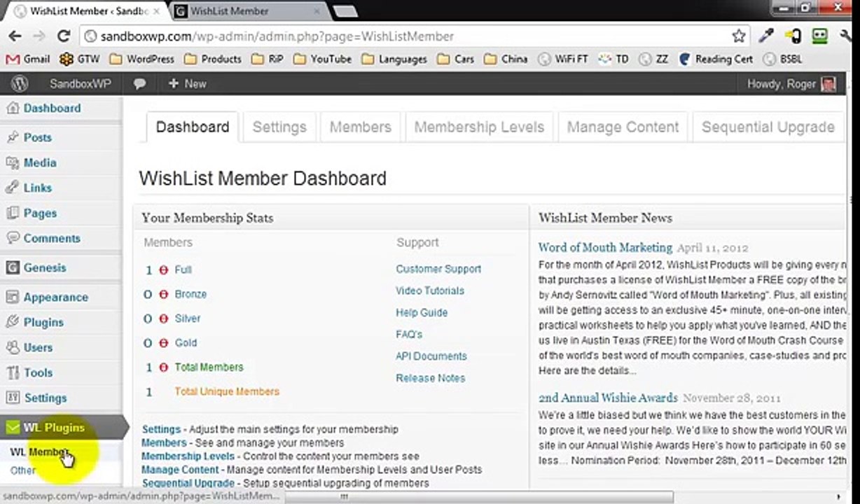860x504 pixels.
Task: Open Posts in the sidebar
Action: 37,138
